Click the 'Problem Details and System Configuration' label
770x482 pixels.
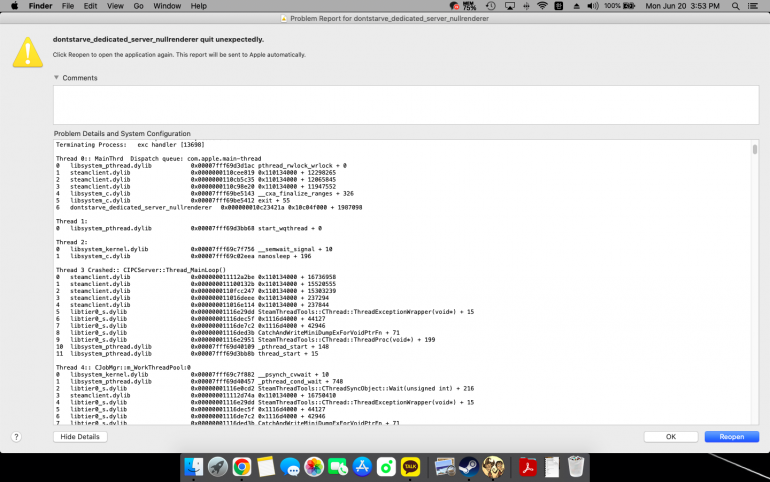point(122,134)
